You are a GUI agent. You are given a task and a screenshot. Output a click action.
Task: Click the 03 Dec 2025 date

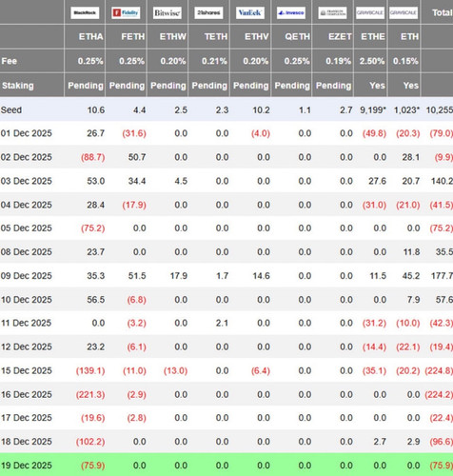click(26, 181)
